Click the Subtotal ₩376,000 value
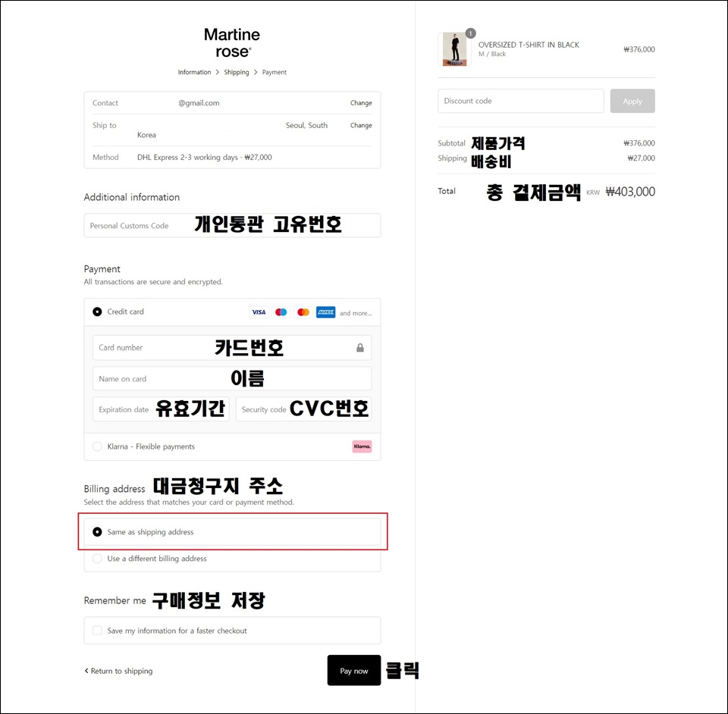Viewport: 728px width, 714px height. click(x=639, y=143)
